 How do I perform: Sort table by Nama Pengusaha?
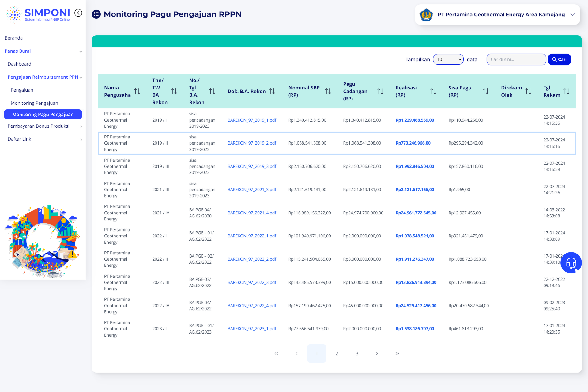(137, 91)
